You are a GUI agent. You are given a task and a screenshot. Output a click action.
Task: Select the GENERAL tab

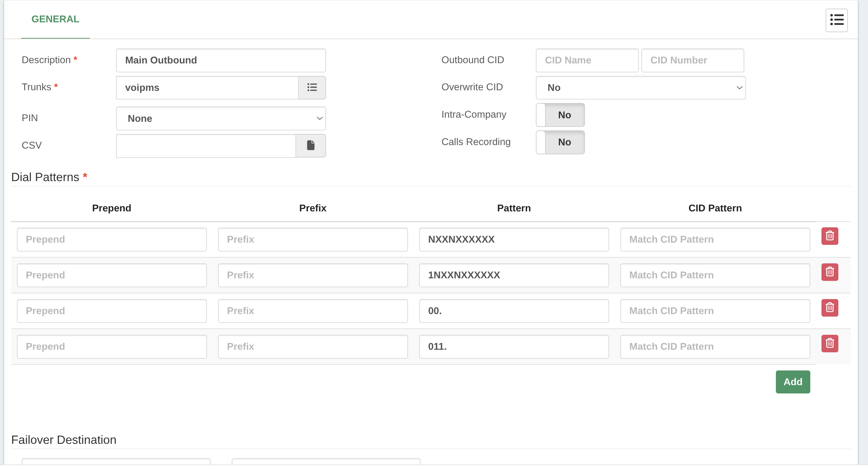point(55,19)
